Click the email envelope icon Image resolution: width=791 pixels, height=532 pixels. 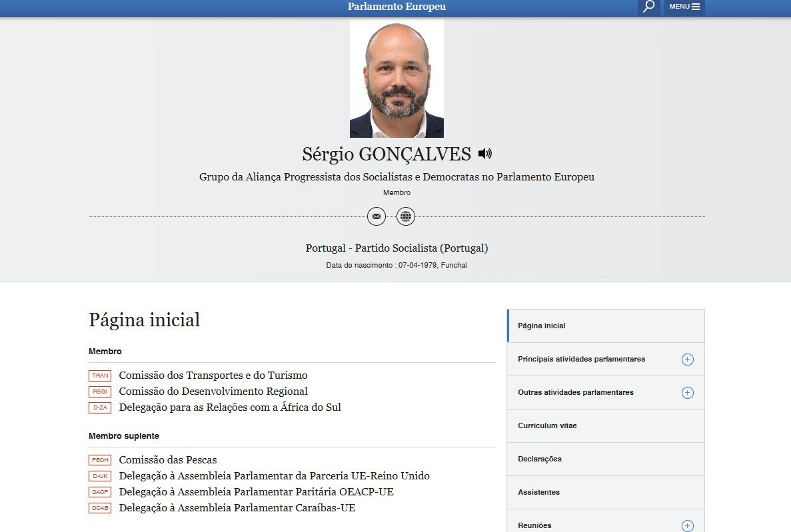point(377,216)
